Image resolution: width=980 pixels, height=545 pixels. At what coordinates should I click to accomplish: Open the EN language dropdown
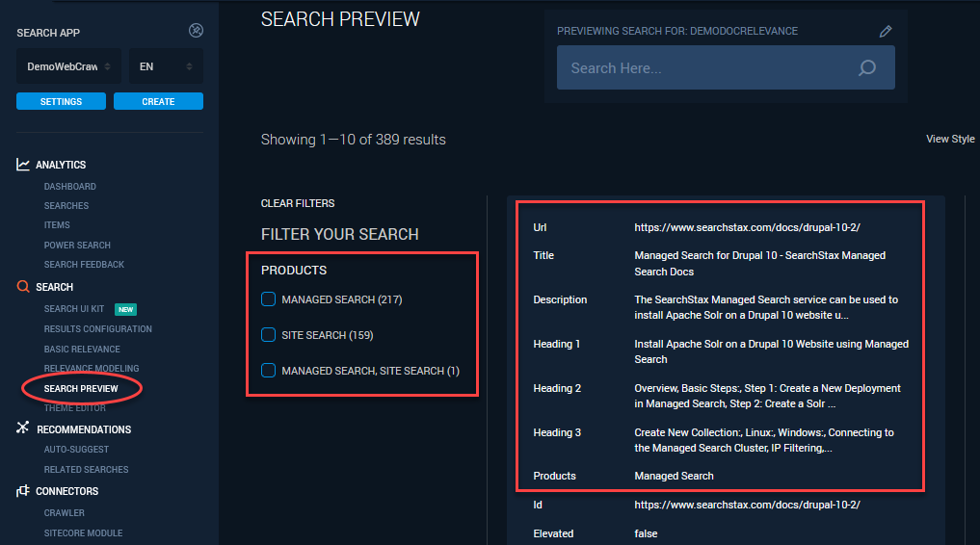(x=166, y=66)
